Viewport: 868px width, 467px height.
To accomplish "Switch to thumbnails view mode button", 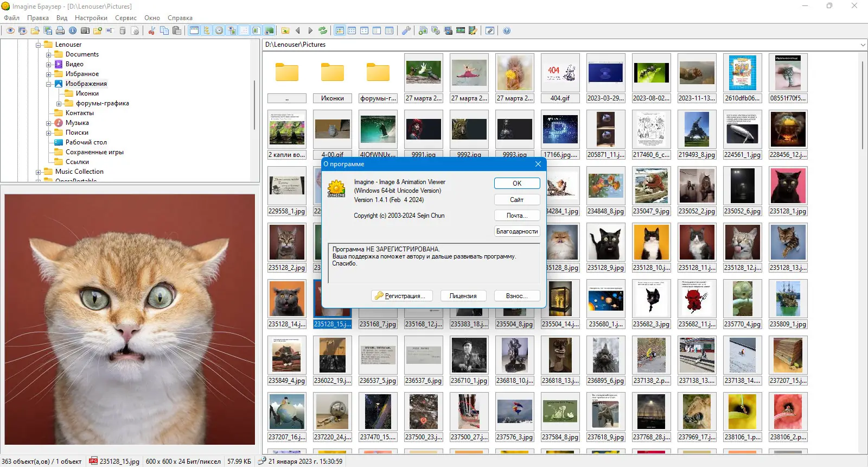I will pyautogui.click(x=340, y=30).
